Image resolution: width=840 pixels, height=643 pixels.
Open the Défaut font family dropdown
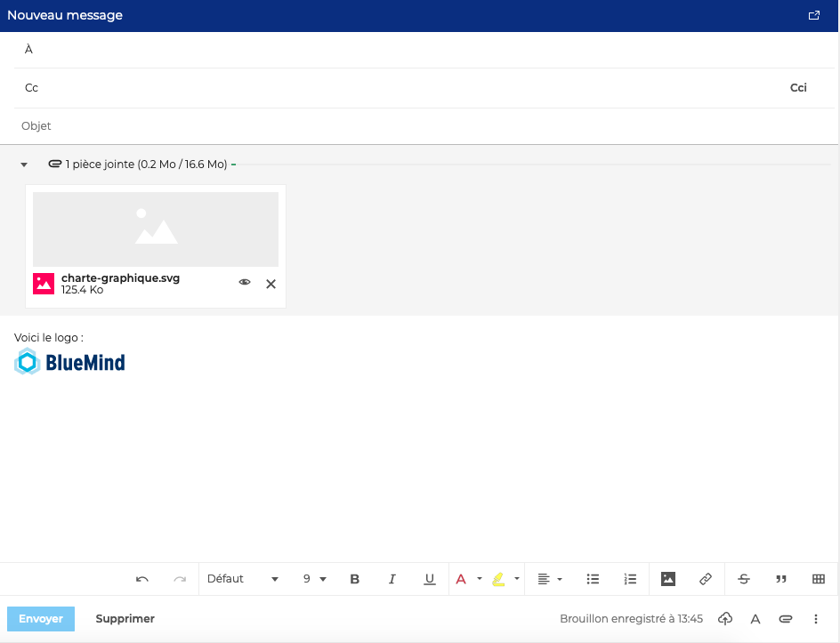(x=243, y=579)
